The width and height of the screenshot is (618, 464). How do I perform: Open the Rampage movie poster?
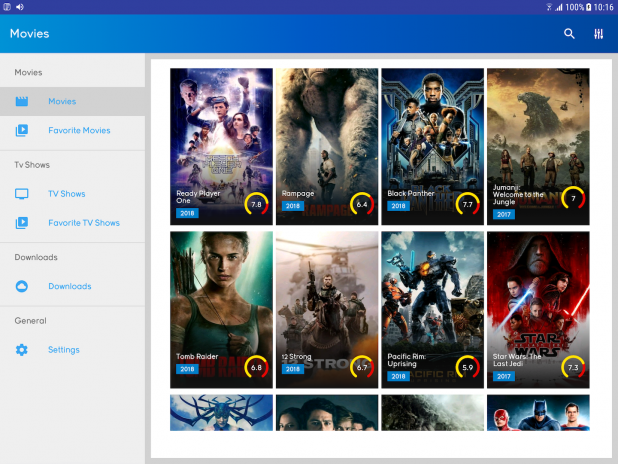pos(327,146)
